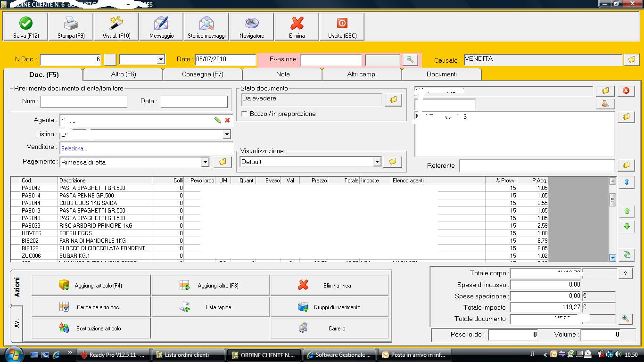Click the Salva (F12) green checkmark icon
The image size is (644, 362).
coord(26,24)
